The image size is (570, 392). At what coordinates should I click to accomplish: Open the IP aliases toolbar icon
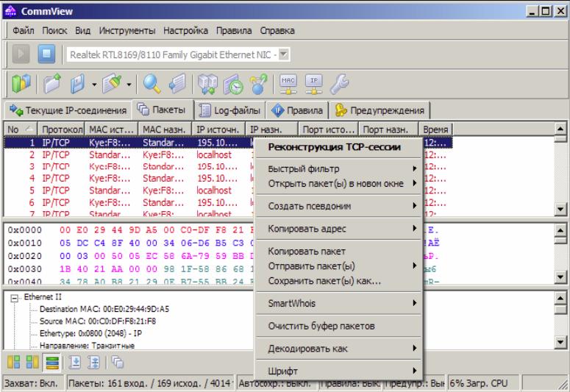click(314, 84)
